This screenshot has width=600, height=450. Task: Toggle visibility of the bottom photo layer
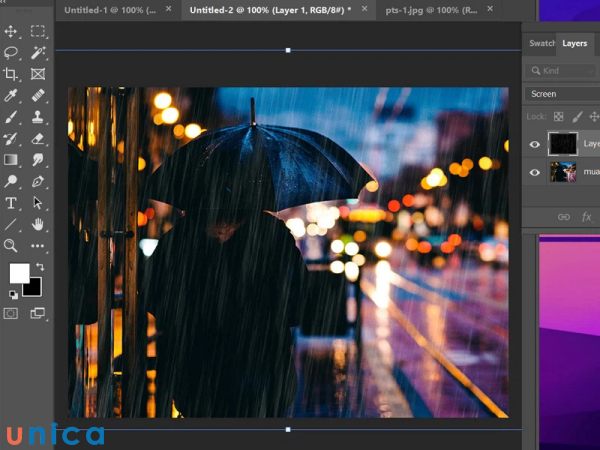pos(535,172)
